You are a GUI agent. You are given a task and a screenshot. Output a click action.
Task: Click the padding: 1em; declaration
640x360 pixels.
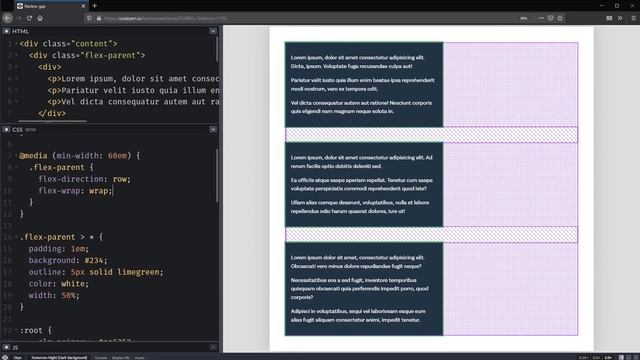tap(58, 249)
